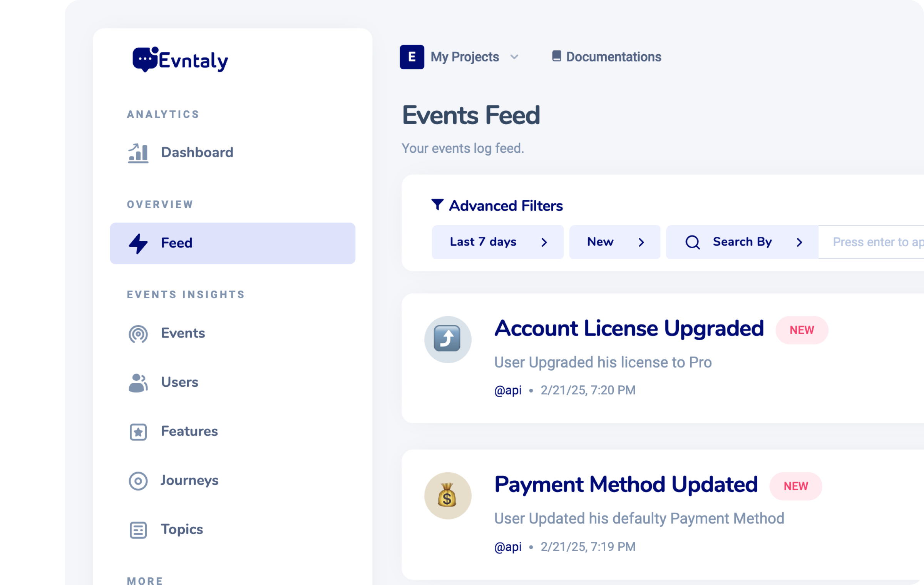The image size is (924, 585).
Task: Click the text Your events log feed.
Action: [x=462, y=149]
